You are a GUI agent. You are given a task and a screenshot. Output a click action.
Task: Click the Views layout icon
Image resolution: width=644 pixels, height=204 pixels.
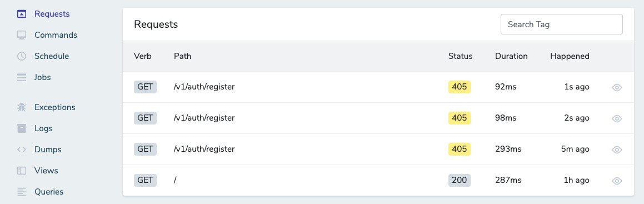pyautogui.click(x=22, y=171)
